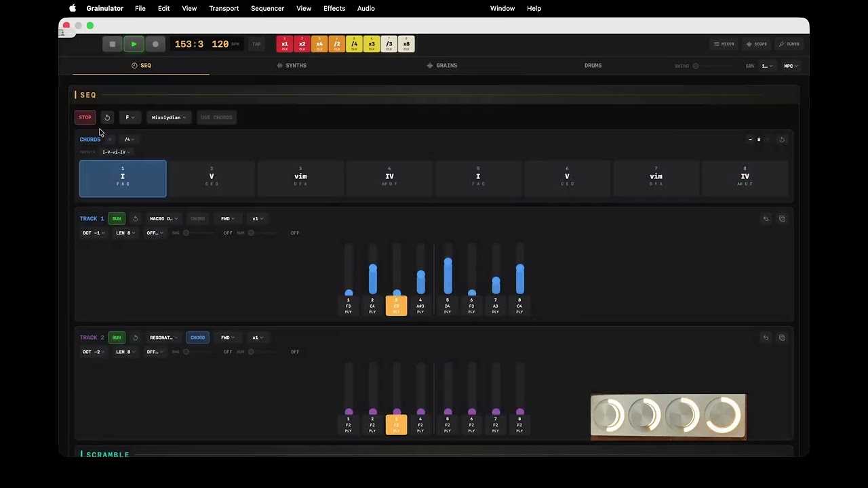Switch to the DRUMS tab

click(593, 66)
